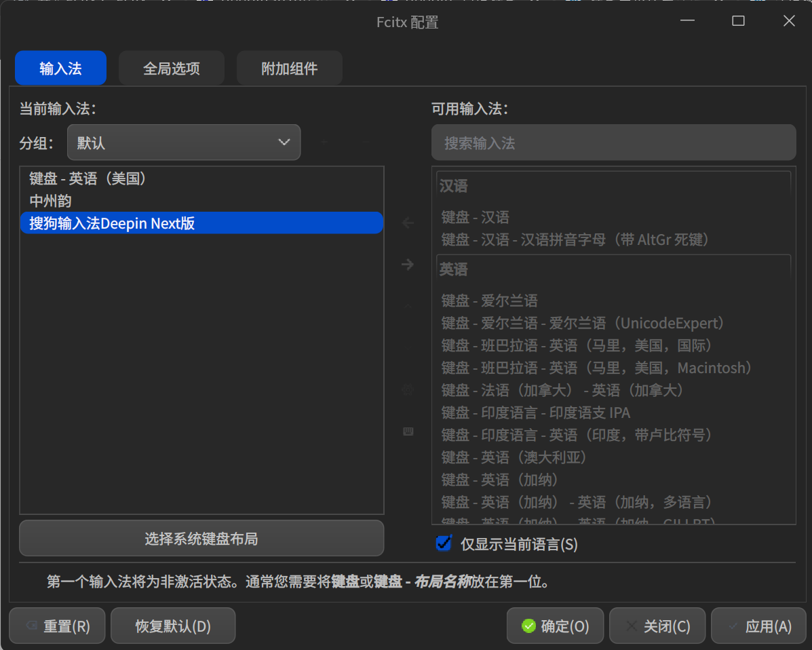The height and width of the screenshot is (650, 812).
Task: Collapse the 英语 group header
Action: point(614,269)
